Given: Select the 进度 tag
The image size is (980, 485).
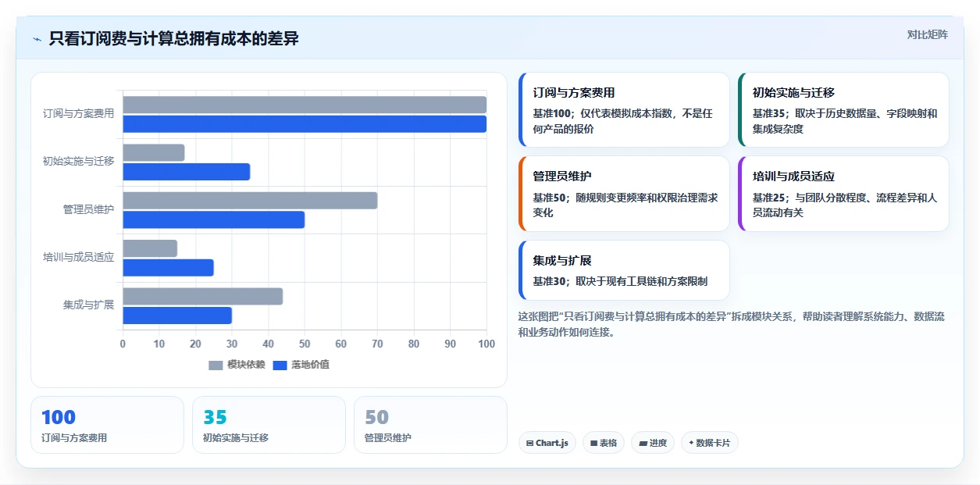Looking at the screenshot, I should tap(652, 443).
